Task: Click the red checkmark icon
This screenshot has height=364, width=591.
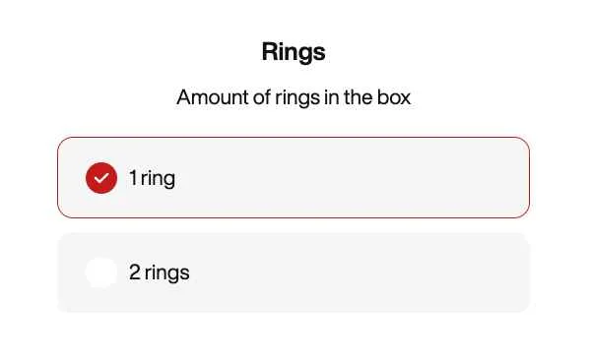Action: (101, 178)
